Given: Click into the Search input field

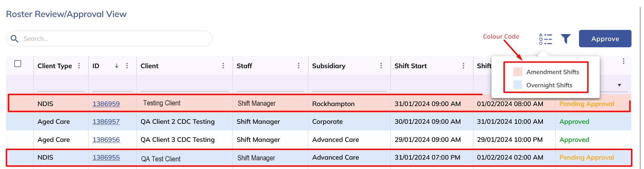Looking at the screenshot, I should (115, 39).
